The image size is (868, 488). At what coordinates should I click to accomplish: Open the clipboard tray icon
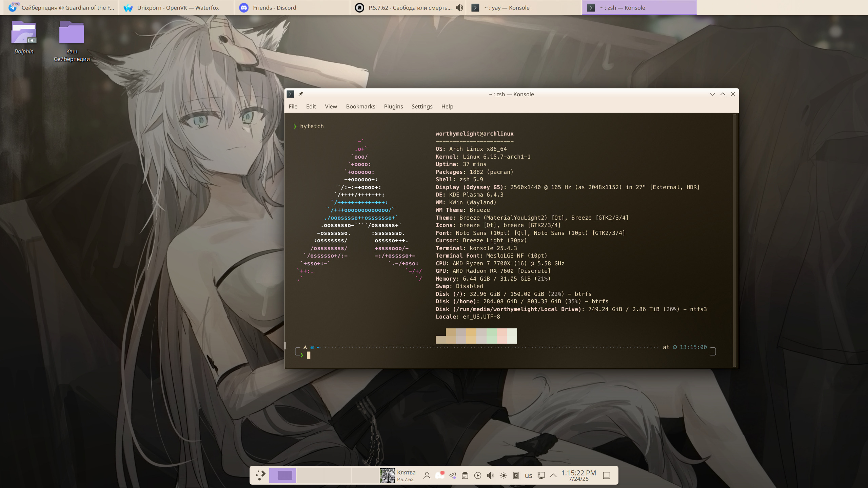click(x=465, y=475)
